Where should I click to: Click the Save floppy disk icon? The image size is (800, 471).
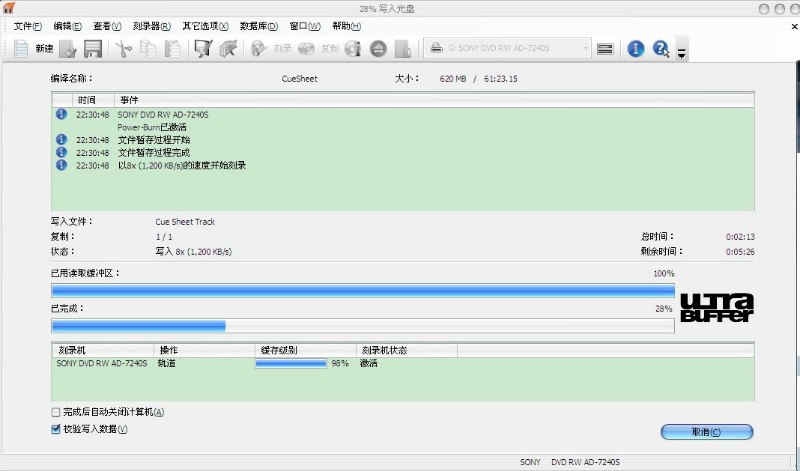(93, 48)
